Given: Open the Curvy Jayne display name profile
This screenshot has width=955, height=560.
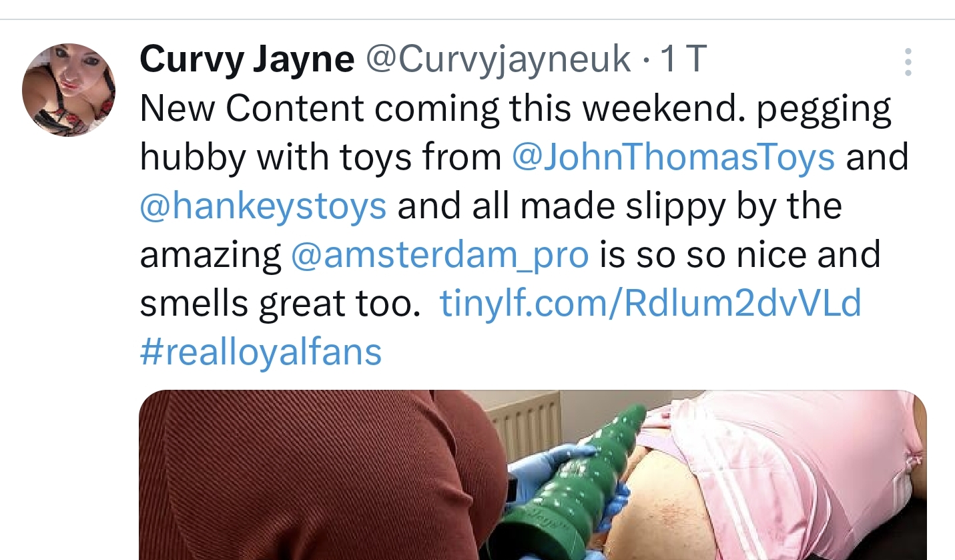Looking at the screenshot, I should point(247,60).
